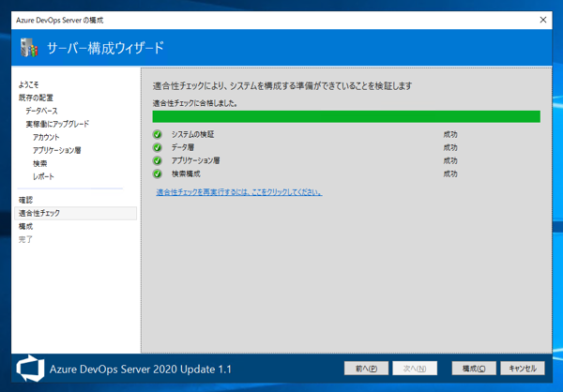Click green check icon beside 検索構成
This screenshot has height=392, width=563.
[158, 174]
